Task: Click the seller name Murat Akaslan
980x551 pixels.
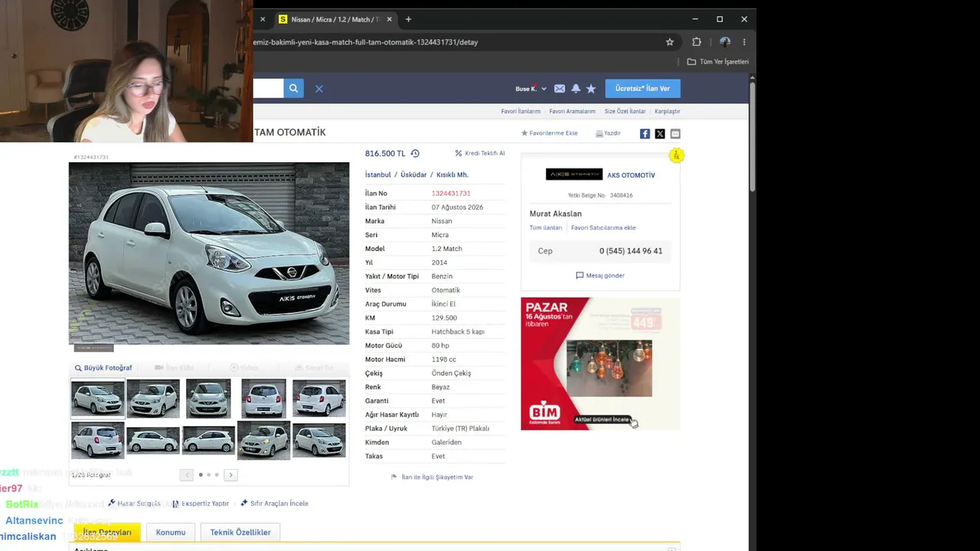Action: point(556,214)
